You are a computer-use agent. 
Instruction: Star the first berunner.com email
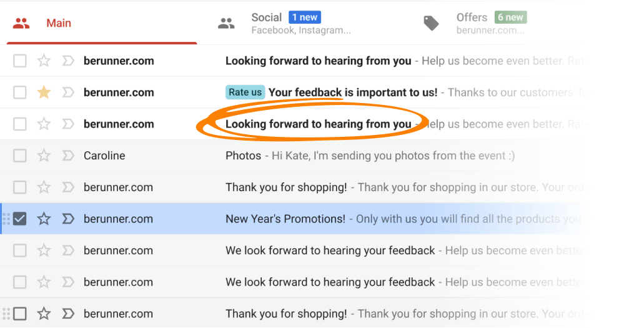44,61
